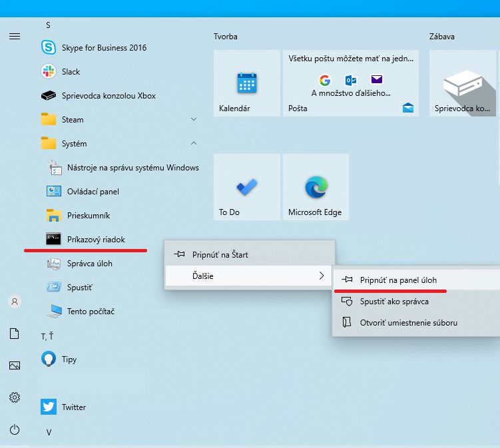Open the user account icon in sidebar
This screenshot has width=500, height=448.
click(x=15, y=302)
